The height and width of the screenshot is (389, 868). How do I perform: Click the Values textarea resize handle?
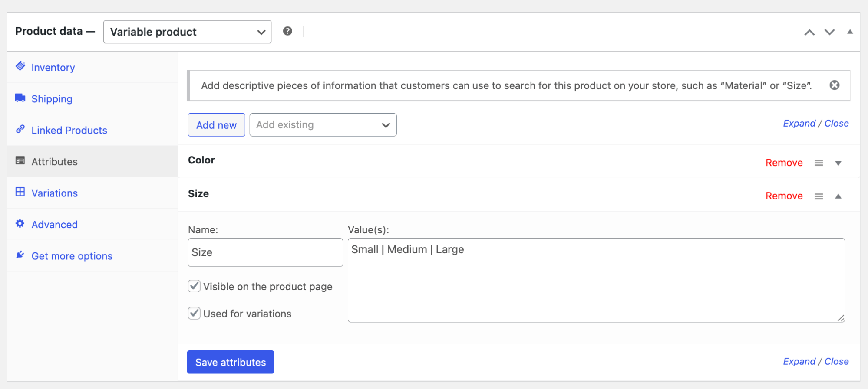(841, 318)
